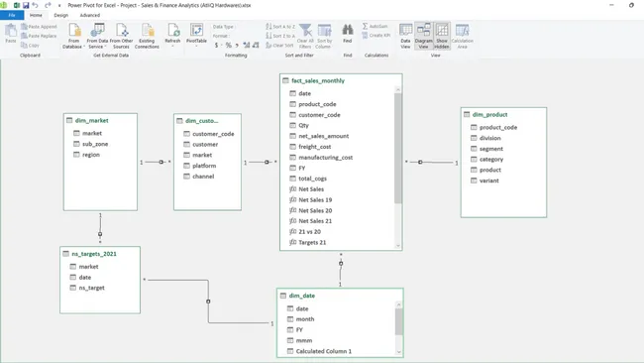Open the From Database import option
644x363 pixels.
74,36
